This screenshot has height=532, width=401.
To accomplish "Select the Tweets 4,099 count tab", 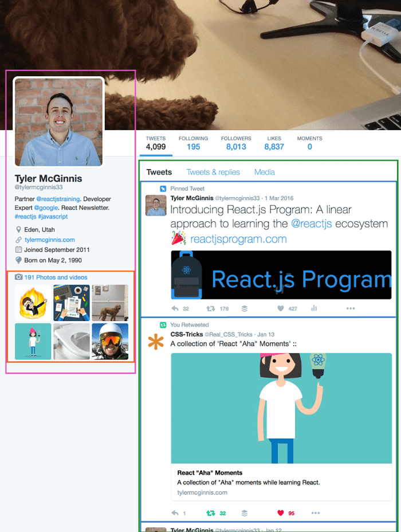I will point(156,143).
